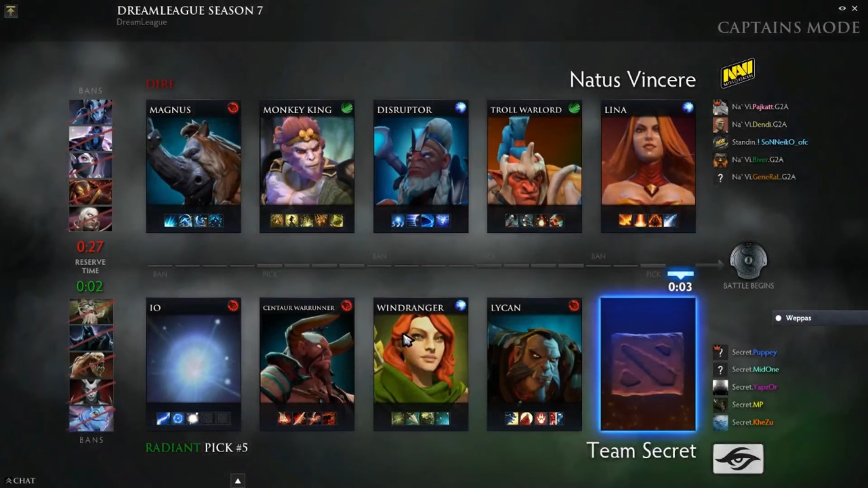
Task: Select the Monkey King hero card
Action: (x=307, y=166)
